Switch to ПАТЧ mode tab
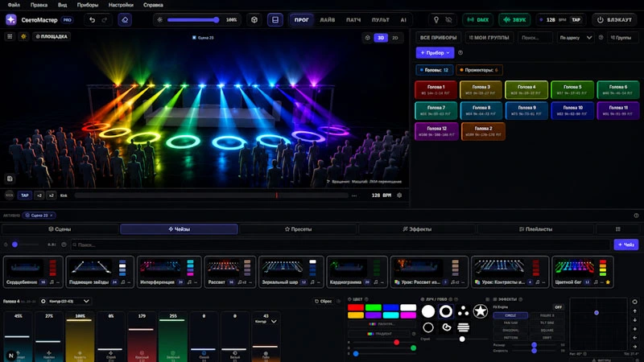 (x=353, y=19)
